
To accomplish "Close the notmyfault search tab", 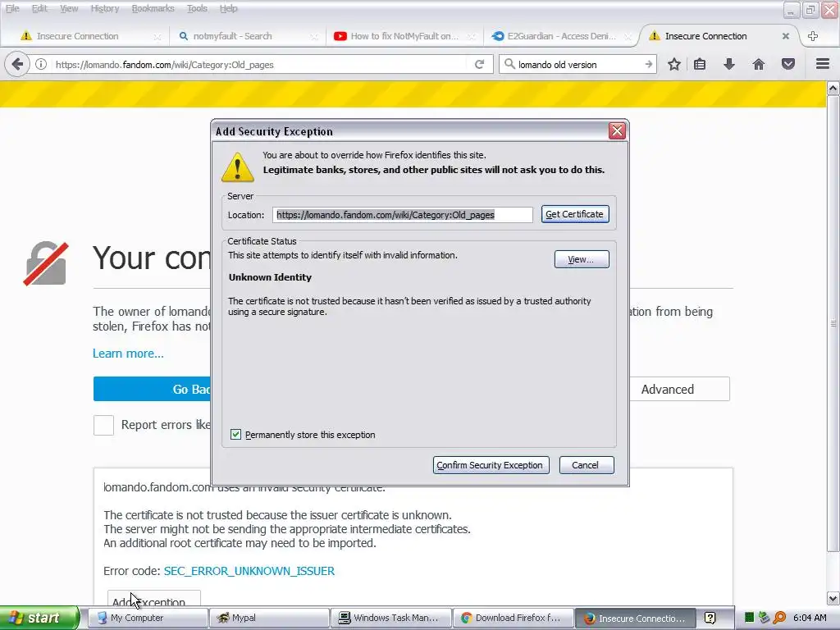I will click(314, 36).
